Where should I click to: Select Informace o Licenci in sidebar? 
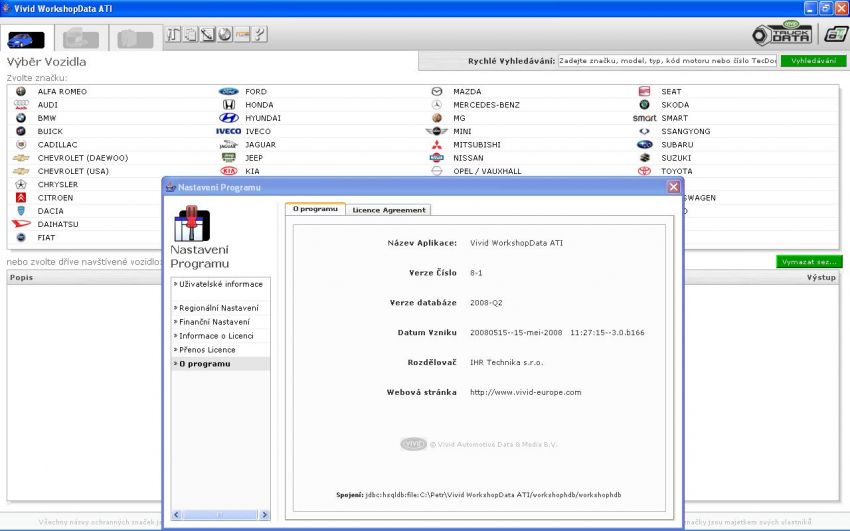[x=217, y=336]
